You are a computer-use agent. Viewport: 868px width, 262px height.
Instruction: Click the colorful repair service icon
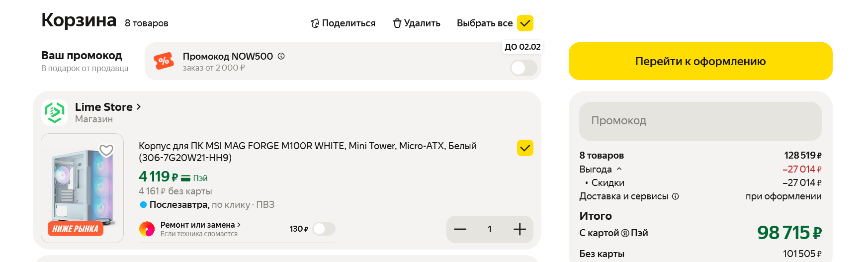coord(147,229)
